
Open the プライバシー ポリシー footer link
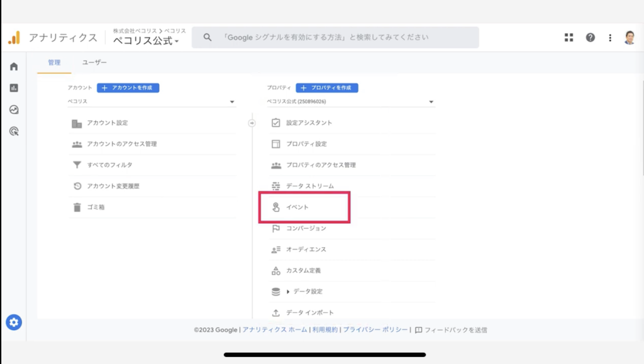tap(375, 330)
